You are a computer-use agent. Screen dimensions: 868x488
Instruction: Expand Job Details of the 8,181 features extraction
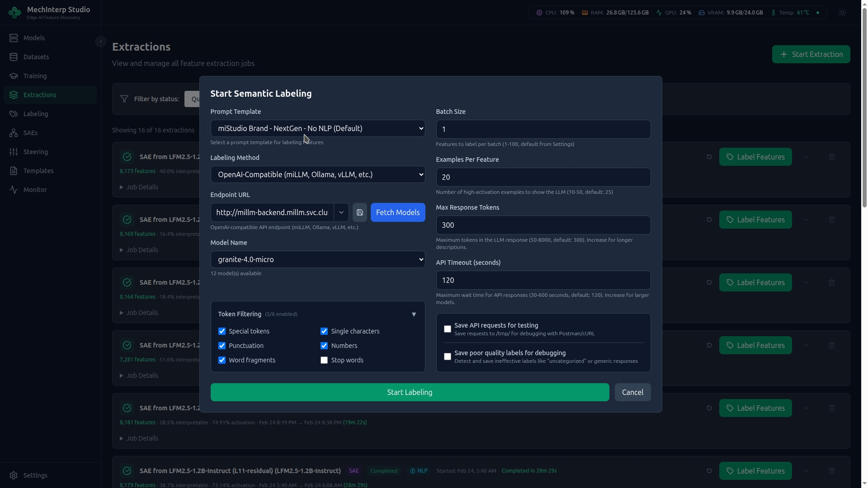tap(139, 438)
